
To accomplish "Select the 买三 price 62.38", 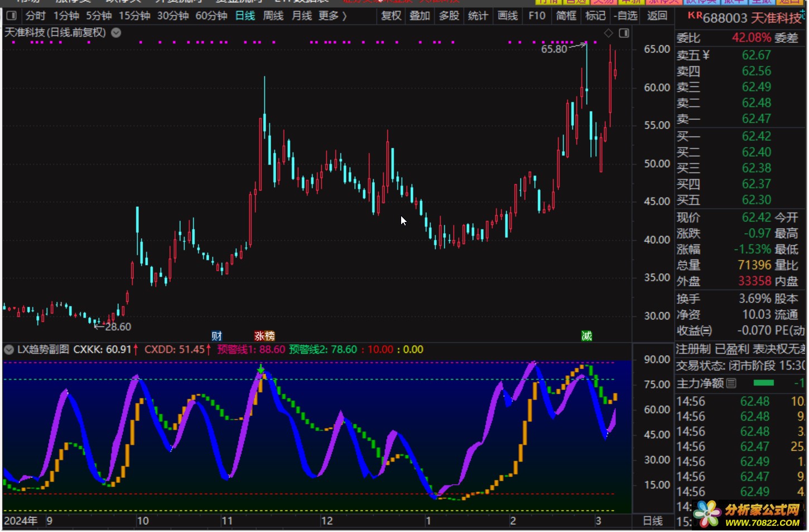I will pyautogui.click(x=756, y=168).
